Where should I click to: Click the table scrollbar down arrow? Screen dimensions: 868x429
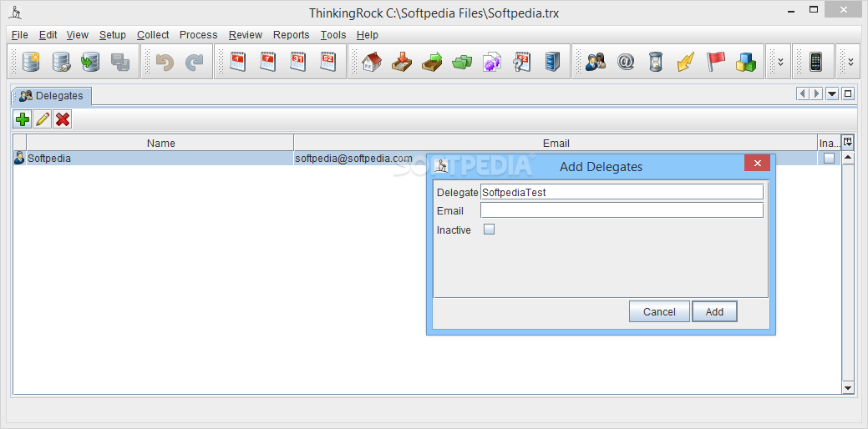coord(847,388)
